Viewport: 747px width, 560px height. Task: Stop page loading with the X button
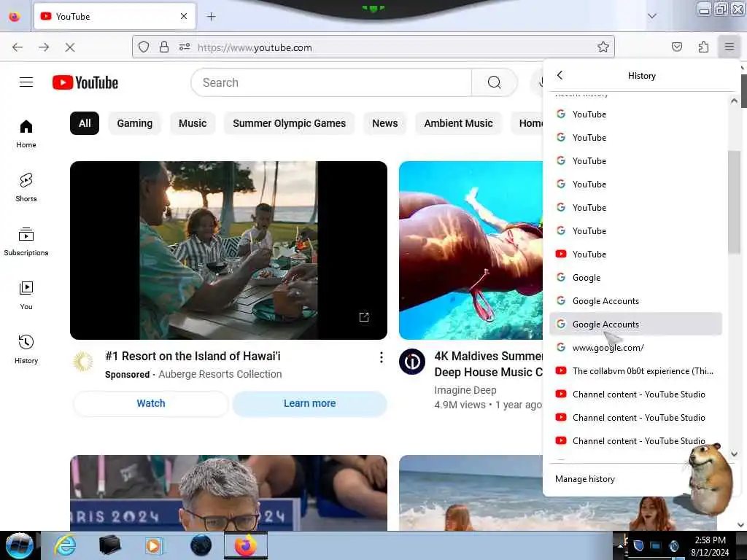70,47
